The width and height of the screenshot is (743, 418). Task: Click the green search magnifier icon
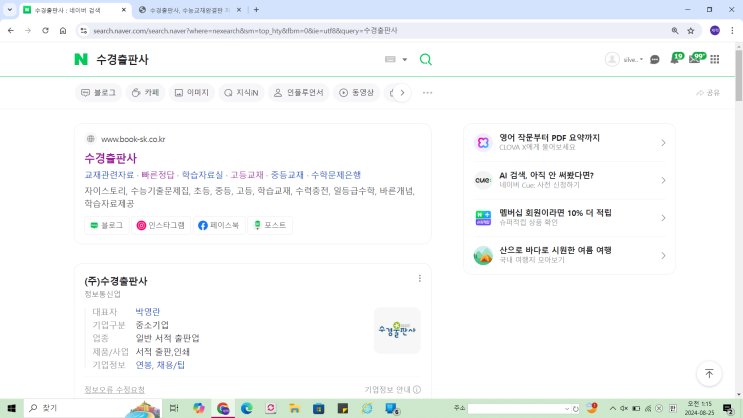(426, 59)
